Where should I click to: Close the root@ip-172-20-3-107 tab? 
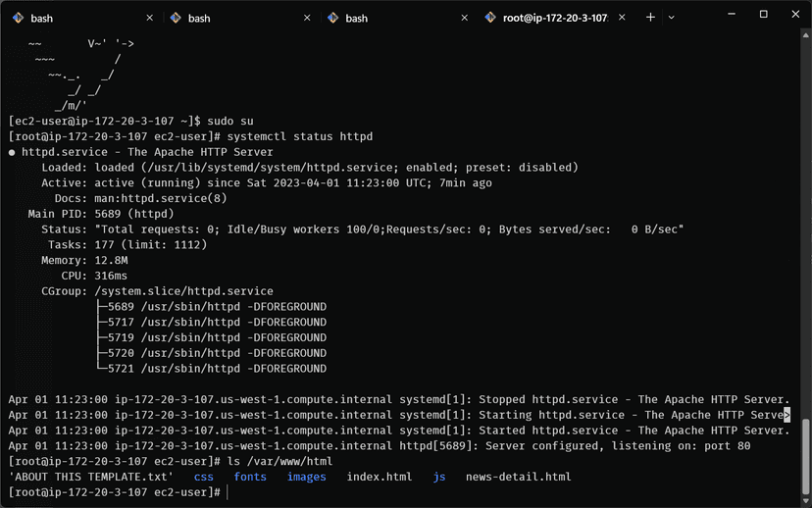622,18
